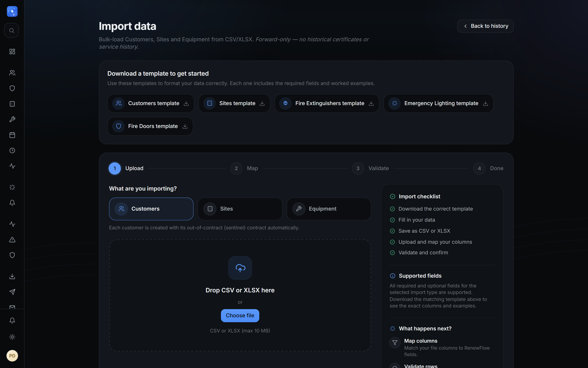
Task: Click the RenewFlow logo in the sidebar
Action: [x=12, y=11]
